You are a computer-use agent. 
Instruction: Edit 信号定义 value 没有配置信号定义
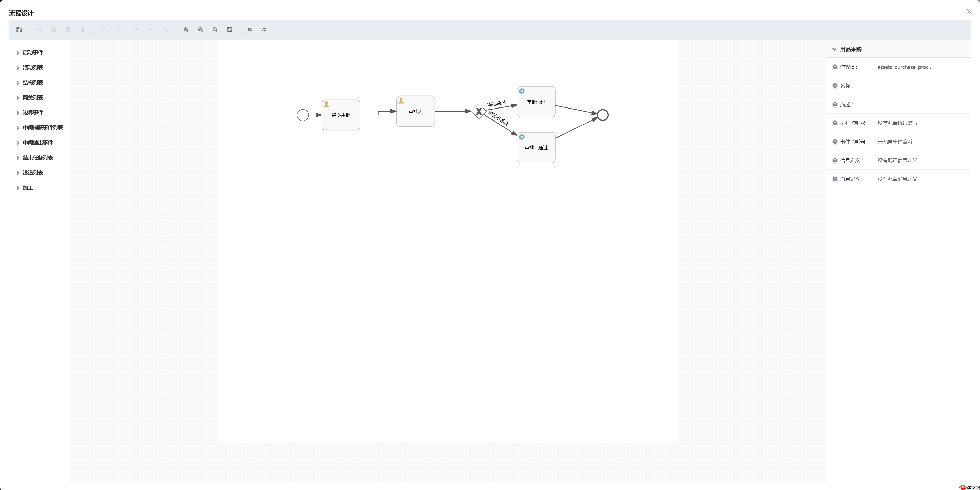coord(897,160)
